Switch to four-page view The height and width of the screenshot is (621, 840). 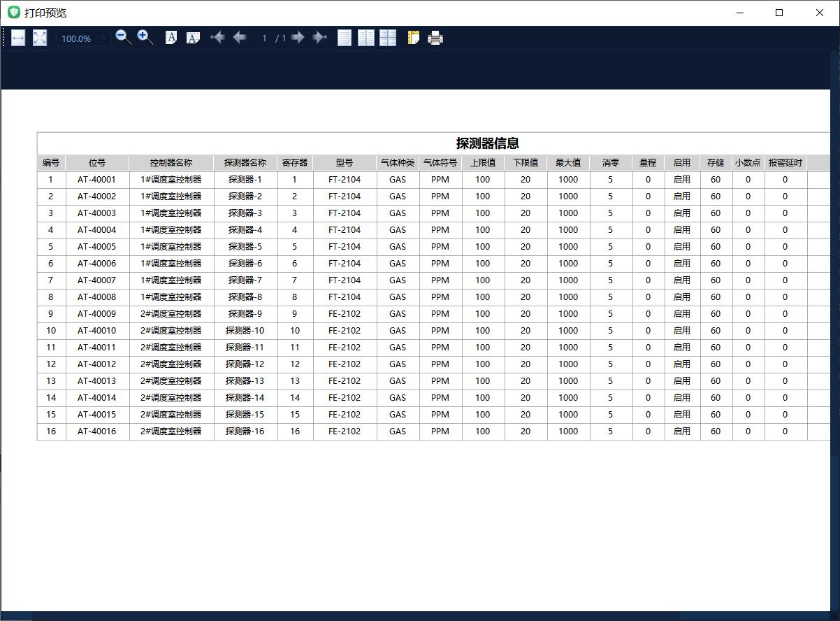click(388, 38)
